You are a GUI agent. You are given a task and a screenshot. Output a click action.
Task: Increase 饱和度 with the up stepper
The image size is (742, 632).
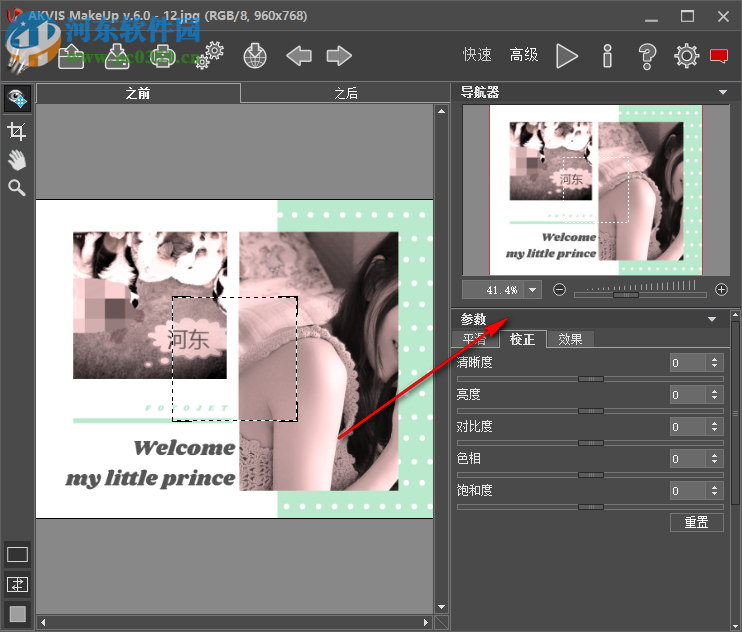(x=715, y=487)
